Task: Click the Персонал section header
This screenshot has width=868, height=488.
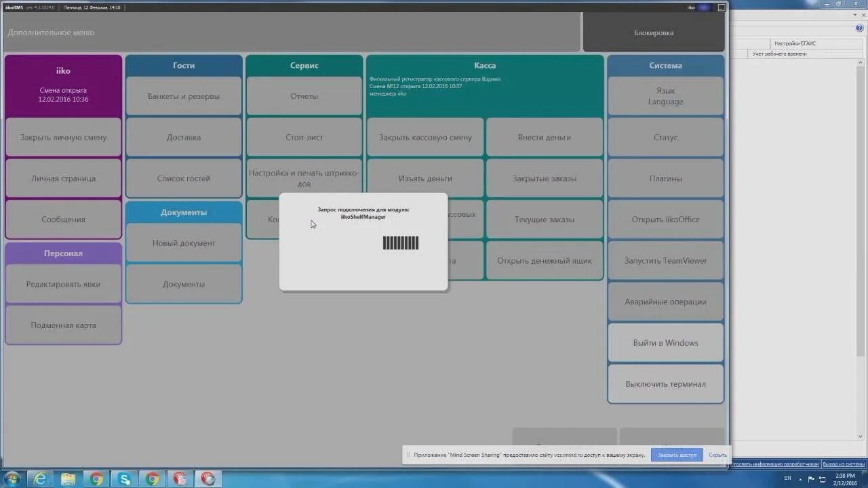Action: click(63, 253)
